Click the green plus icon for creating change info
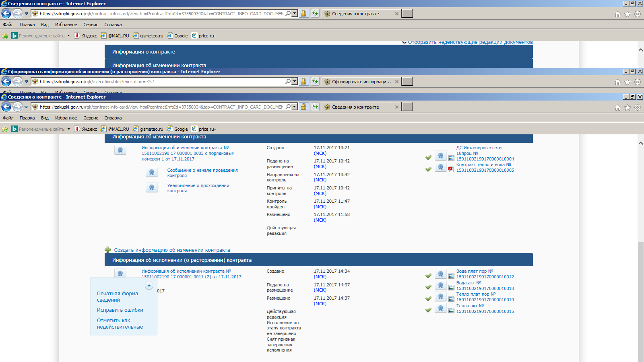Image resolution: width=644 pixels, height=362 pixels. click(107, 250)
